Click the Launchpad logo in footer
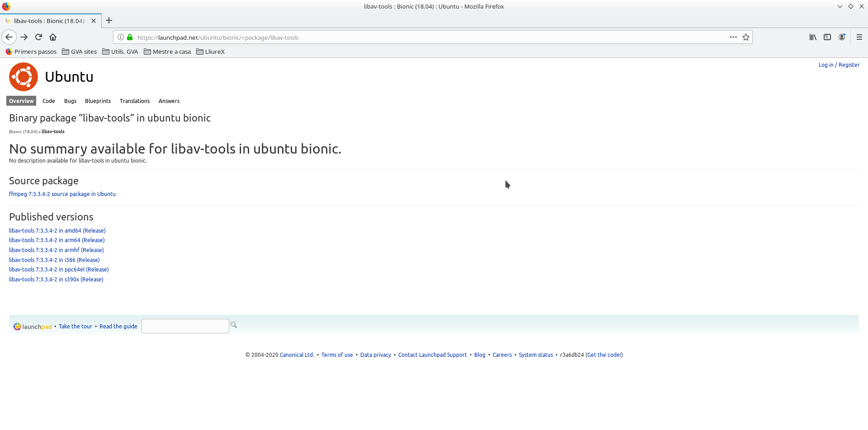Image resolution: width=868 pixels, height=430 pixels. pos(33,327)
